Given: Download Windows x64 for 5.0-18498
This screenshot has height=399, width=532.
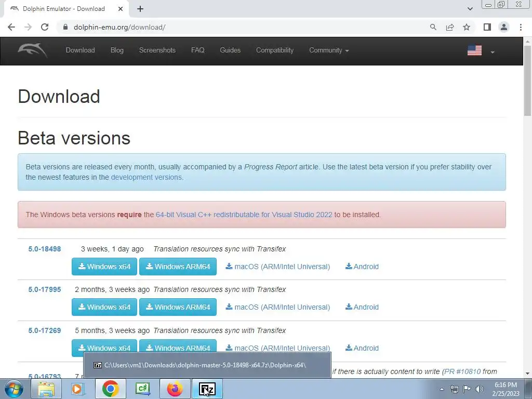Looking at the screenshot, I should 104,267.
